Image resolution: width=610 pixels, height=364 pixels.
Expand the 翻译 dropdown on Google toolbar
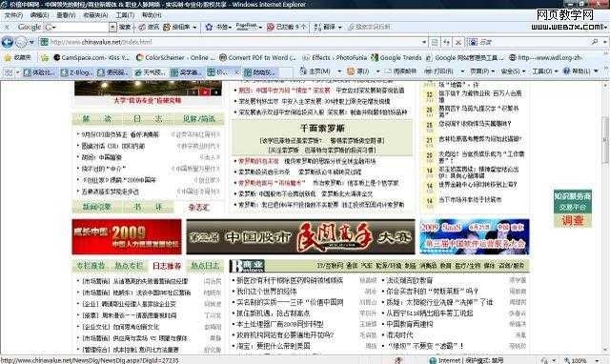[339, 28]
